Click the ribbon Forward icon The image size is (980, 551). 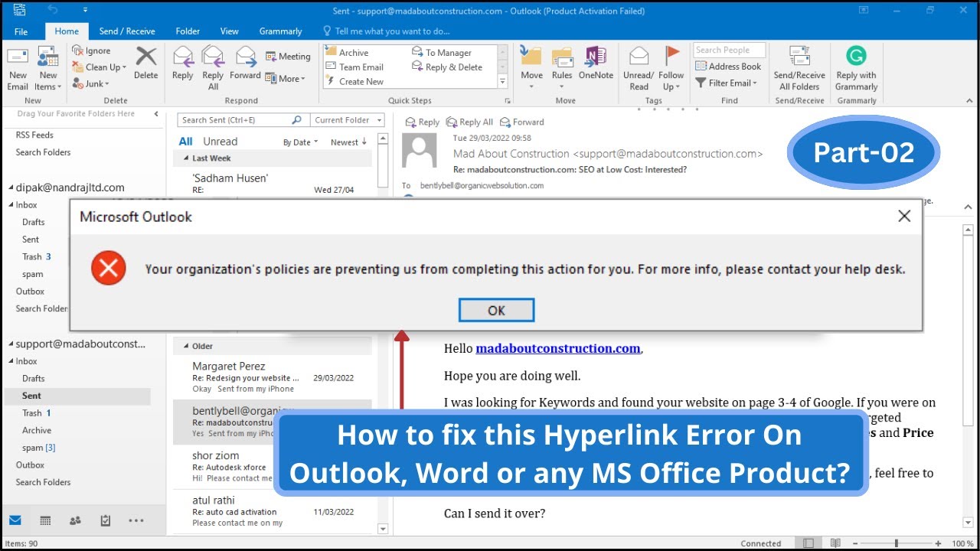coord(245,57)
